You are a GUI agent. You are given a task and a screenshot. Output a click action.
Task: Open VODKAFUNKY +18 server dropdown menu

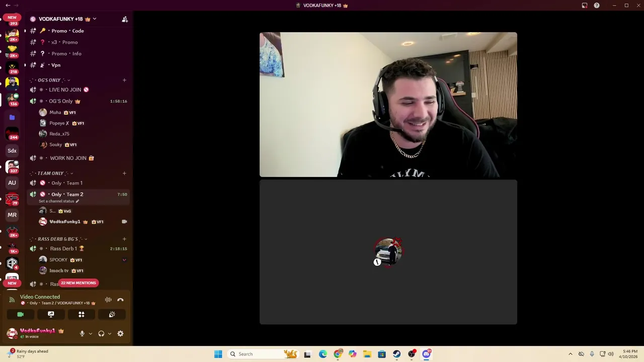tap(63, 19)
